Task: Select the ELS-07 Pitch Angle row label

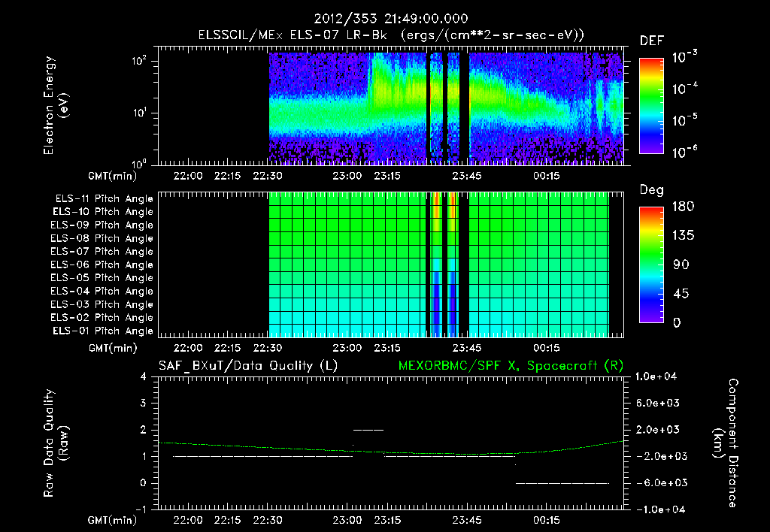Action: click(x=102, y=251)
